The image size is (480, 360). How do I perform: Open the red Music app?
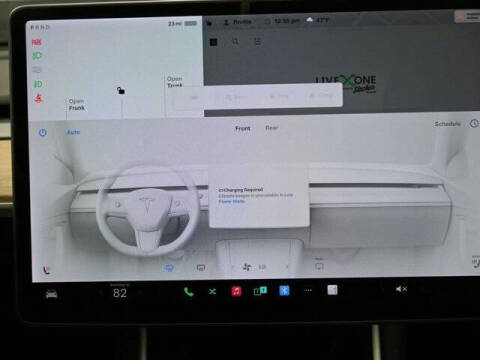[x=236, y=291]
